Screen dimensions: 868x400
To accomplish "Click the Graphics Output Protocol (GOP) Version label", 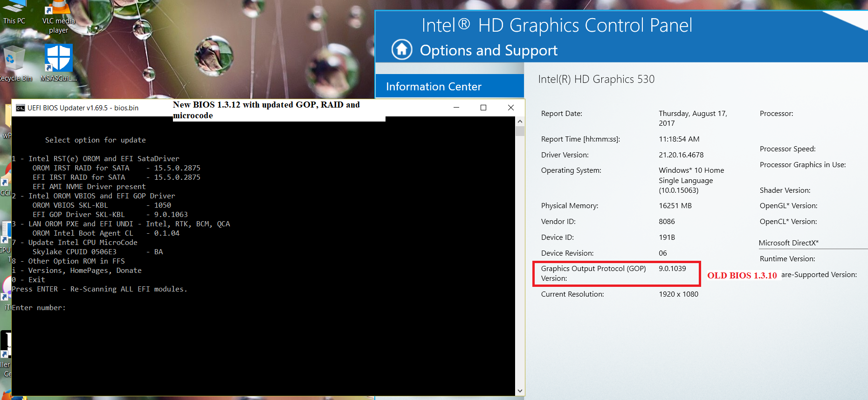I will pyautogui.click(x=593, y=273).
